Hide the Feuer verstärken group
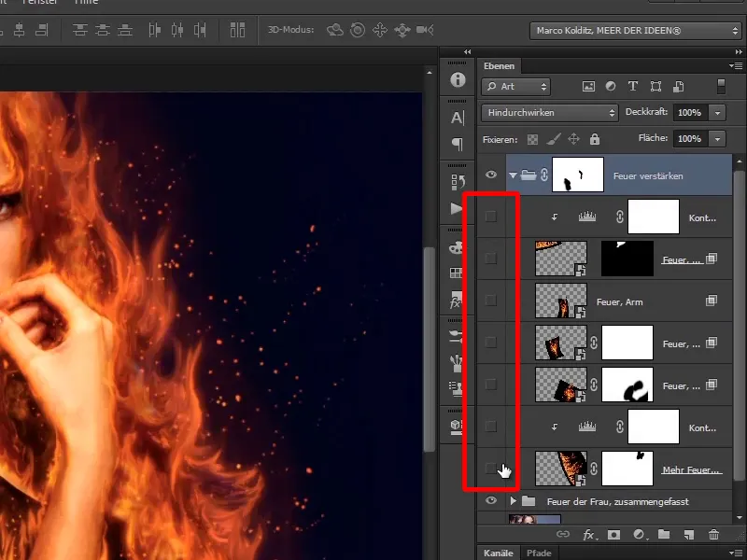 click(491, 175)
